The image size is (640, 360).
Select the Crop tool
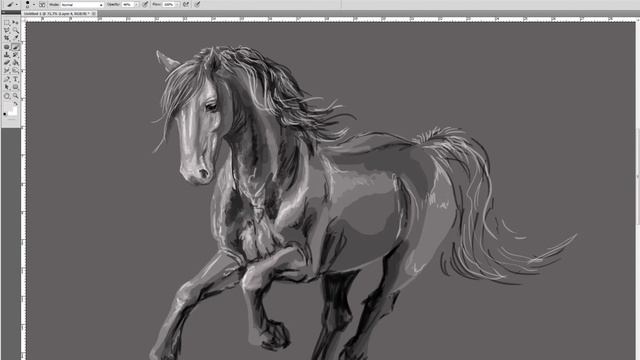[6, 37]
